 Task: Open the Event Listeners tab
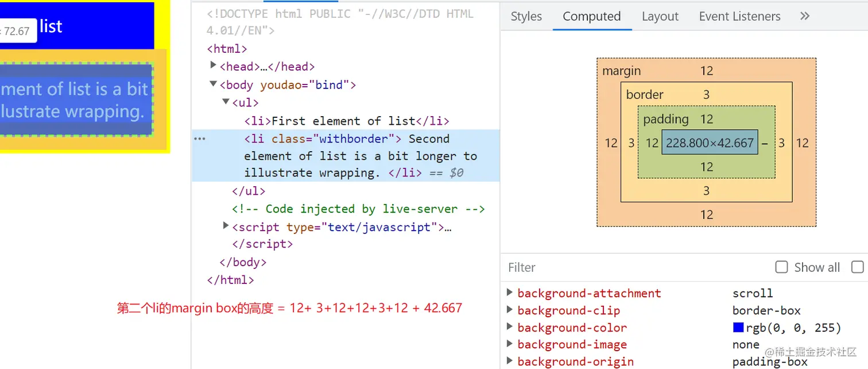point(739,17)
